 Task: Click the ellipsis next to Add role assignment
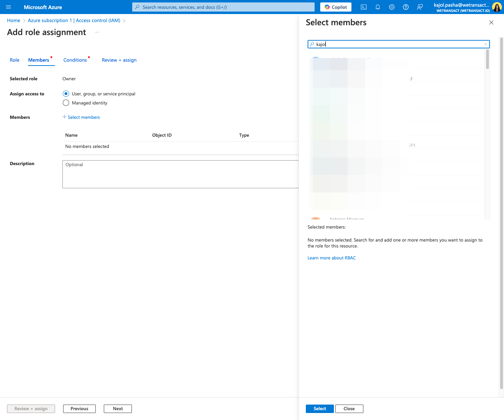tap(97, 32)
